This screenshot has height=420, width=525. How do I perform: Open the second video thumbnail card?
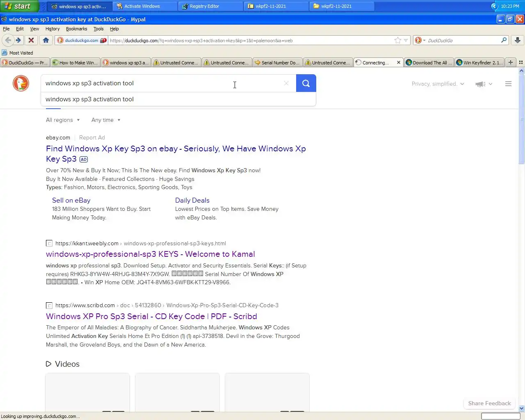click(177, 393)
